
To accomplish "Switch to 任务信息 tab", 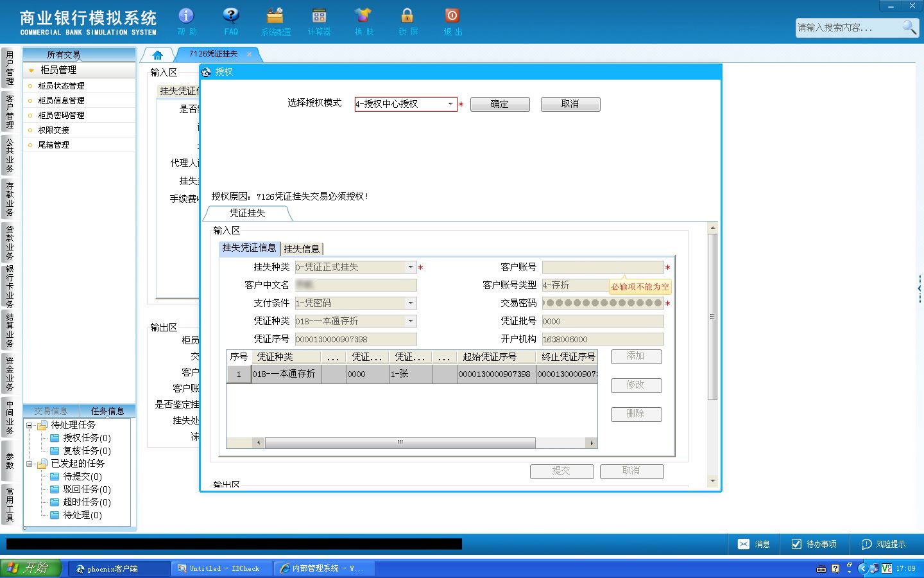I will tap(107, 411).
